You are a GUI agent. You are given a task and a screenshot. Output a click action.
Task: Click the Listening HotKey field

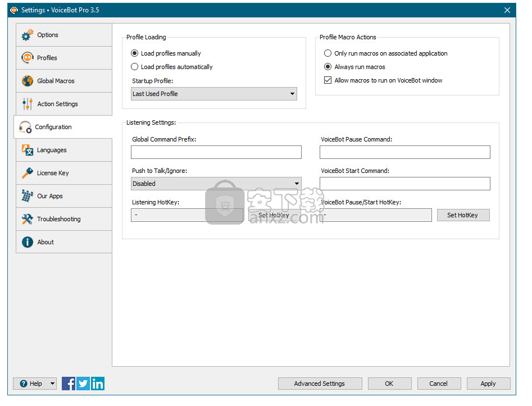coord(187,215)
